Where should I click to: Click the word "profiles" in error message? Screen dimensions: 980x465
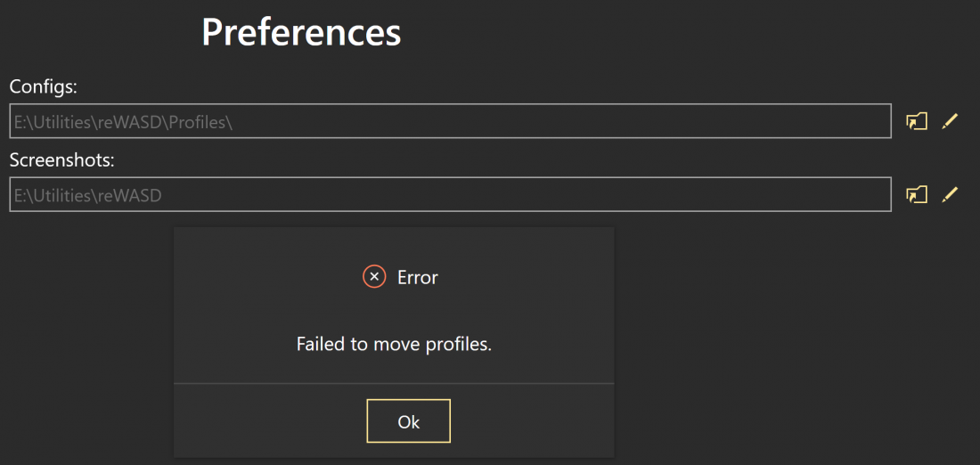coord(459,345)
